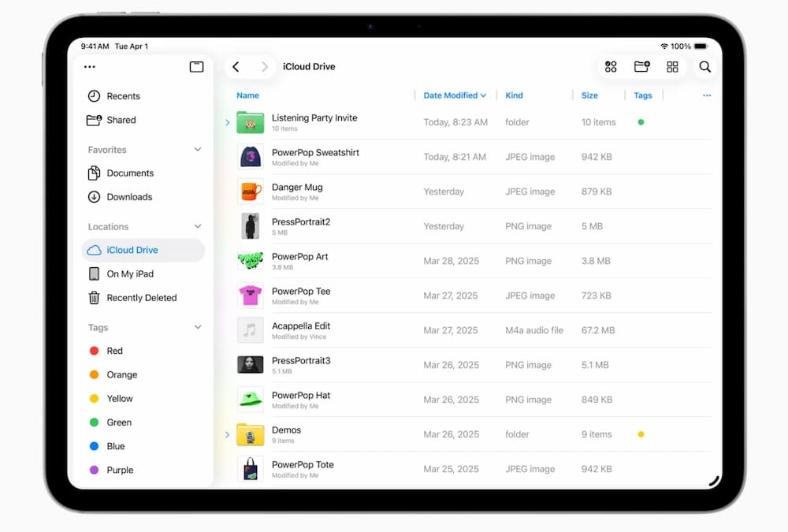Image resolution: width=788 pixels, height=532 pixels.
Task: Open the search magnifier icon
Action: click(x=704, y=67)
